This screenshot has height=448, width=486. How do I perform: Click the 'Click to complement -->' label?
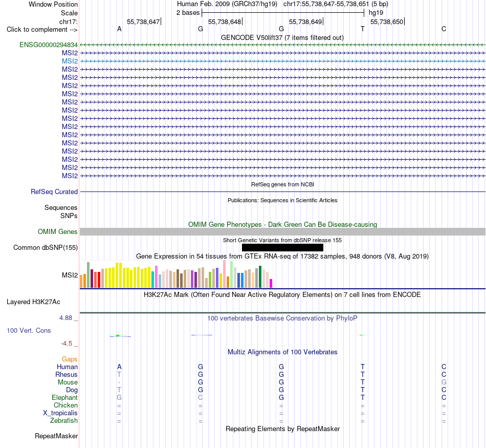[x=42, y=30]
